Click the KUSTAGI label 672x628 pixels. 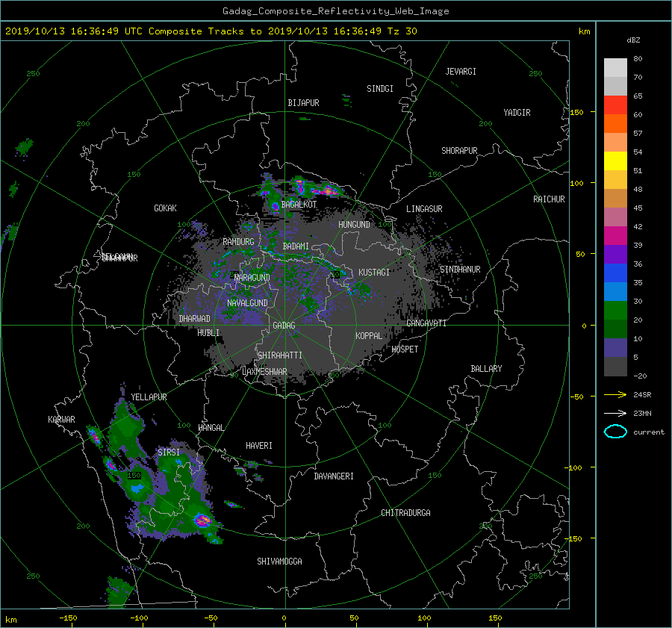pos(374,273)
